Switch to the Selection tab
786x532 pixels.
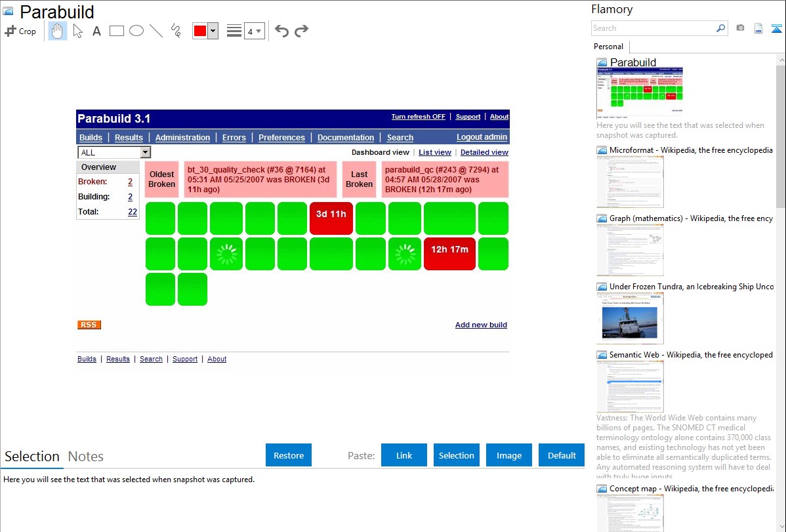[x=32, y=457]
